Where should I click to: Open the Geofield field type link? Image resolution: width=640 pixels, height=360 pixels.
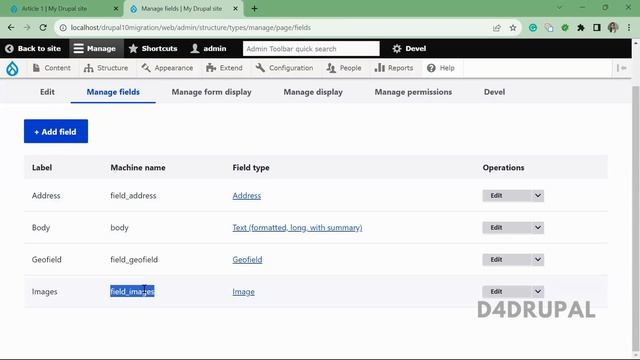pos(247,260)
